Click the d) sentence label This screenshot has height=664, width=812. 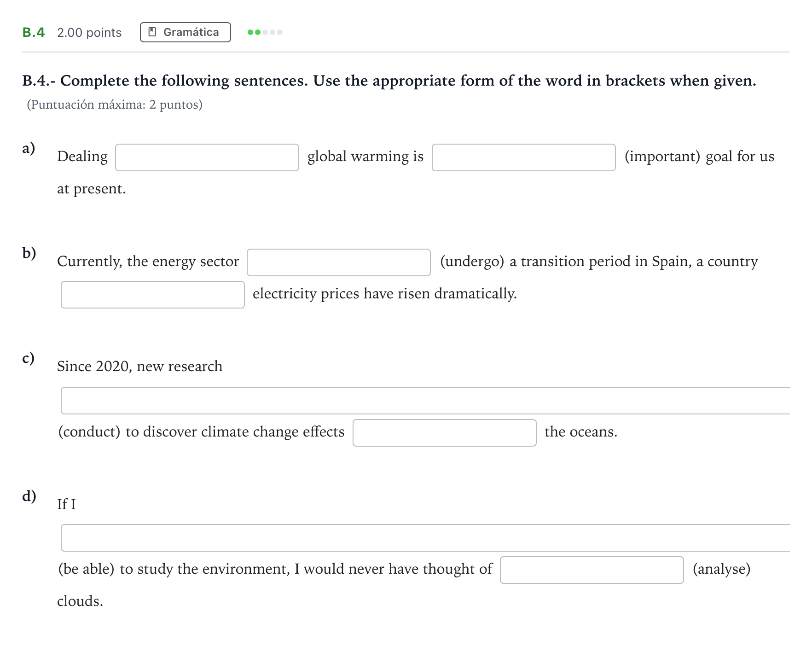[x=29, y=496]
